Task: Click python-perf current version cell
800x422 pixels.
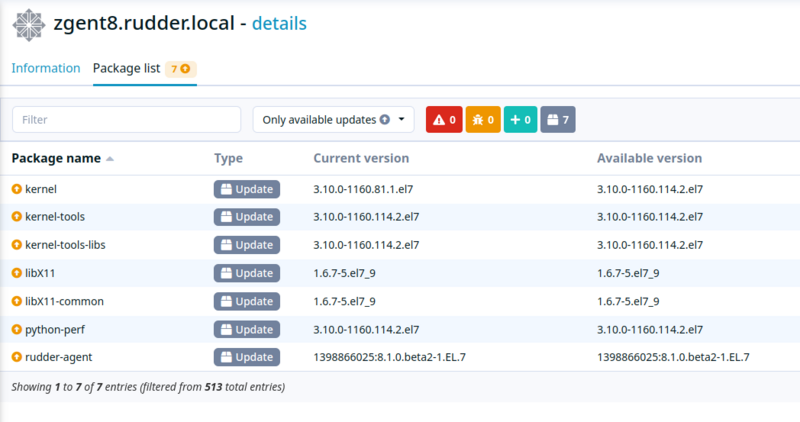Action: pos(366,329)
